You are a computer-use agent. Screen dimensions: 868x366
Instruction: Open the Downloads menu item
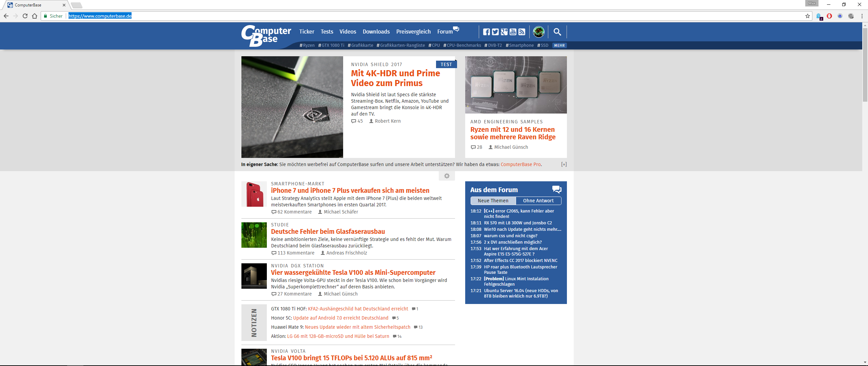click(x=376, y=32)
